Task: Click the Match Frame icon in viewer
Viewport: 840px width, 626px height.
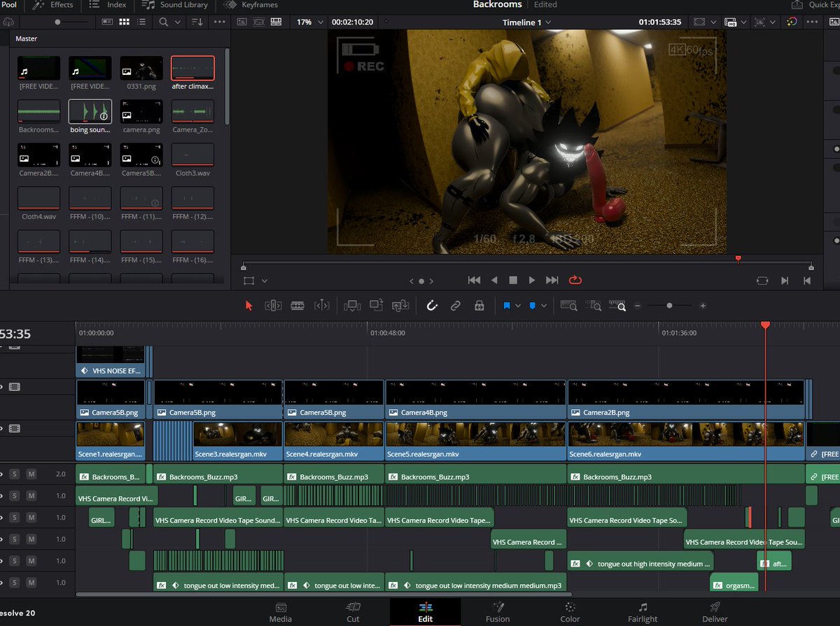Action: click(762, 280)
